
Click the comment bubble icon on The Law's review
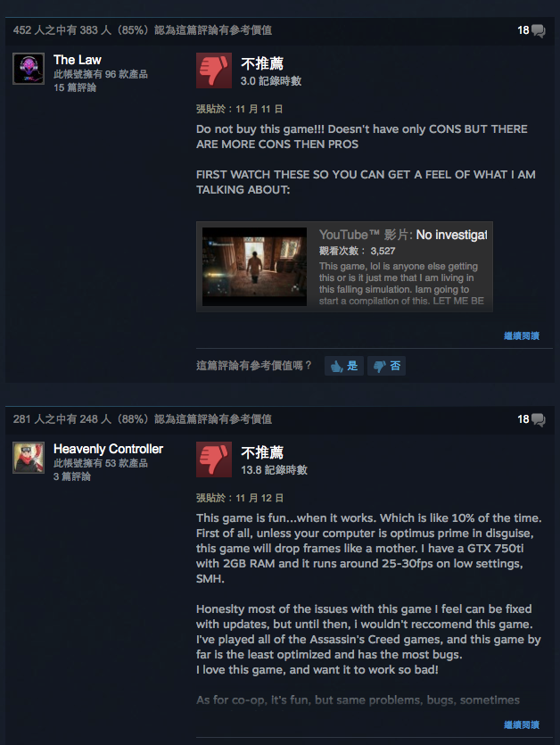[x=538, y=31]
